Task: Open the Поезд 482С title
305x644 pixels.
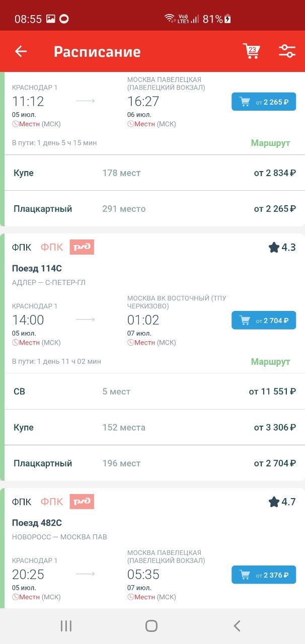Action: (37, 523)
